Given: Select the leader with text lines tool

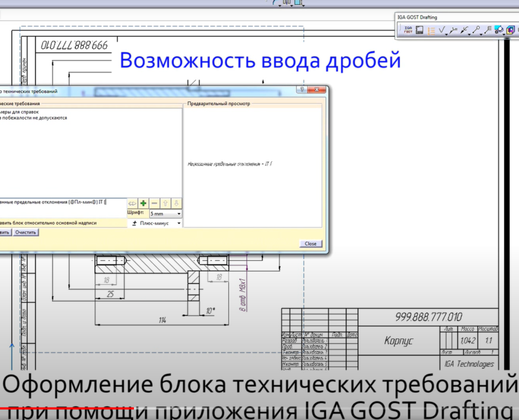Looking at the screenshot, I should click(x=488, y=30).
